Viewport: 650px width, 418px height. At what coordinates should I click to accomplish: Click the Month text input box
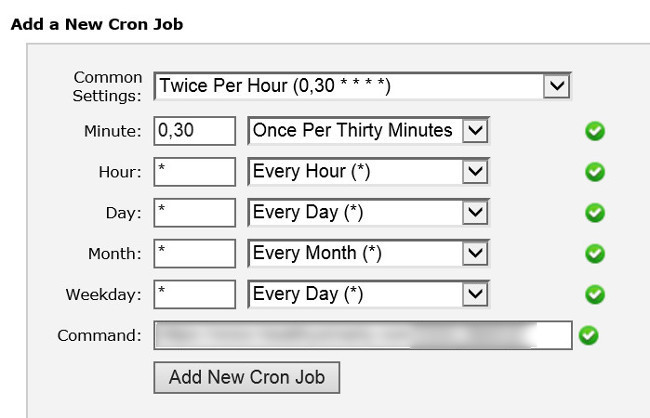tap(195, 254)
